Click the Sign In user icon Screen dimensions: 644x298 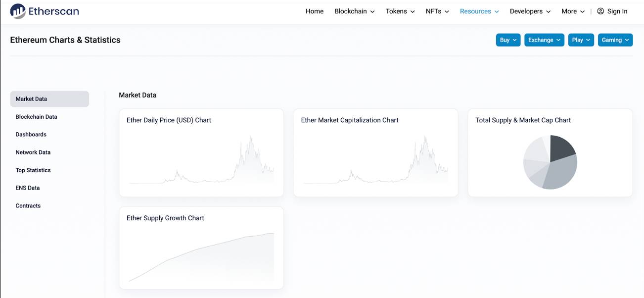click(x=600, y=11)
